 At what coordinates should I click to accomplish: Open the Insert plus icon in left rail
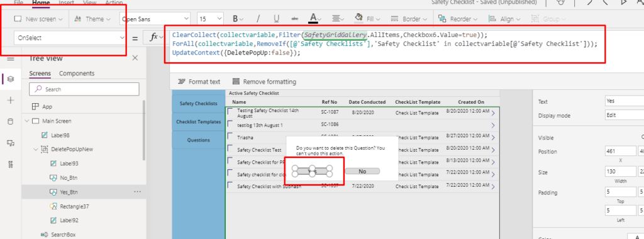click(11, 101)
